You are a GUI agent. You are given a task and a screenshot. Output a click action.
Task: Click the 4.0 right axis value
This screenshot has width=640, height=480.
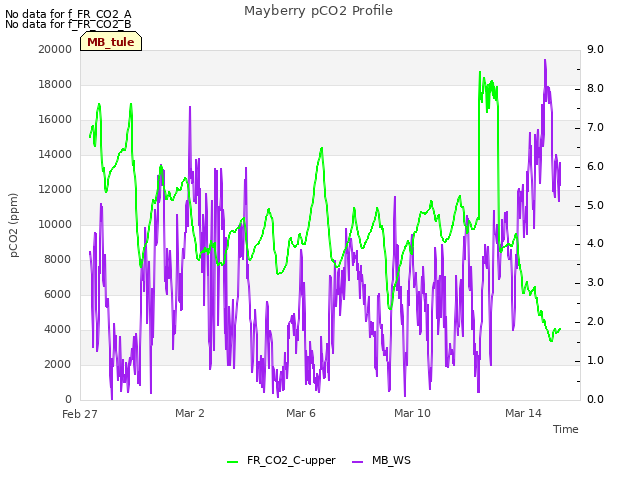click(595, 244)
